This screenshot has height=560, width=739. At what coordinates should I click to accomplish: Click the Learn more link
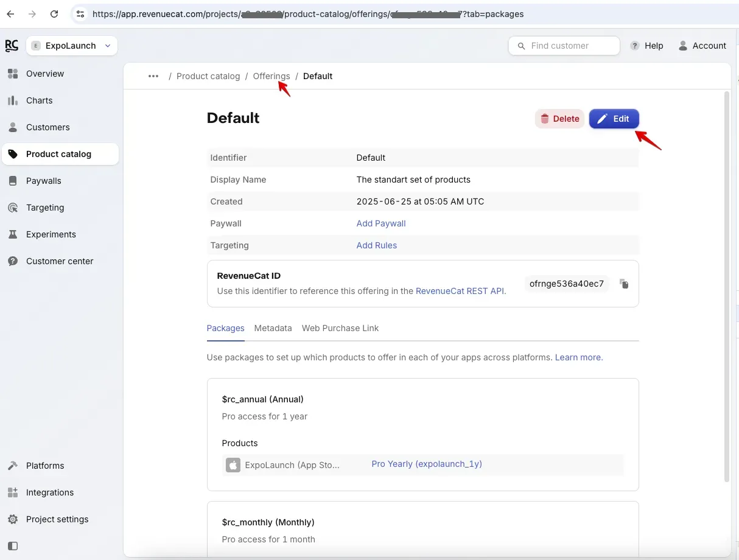point(579,357)
